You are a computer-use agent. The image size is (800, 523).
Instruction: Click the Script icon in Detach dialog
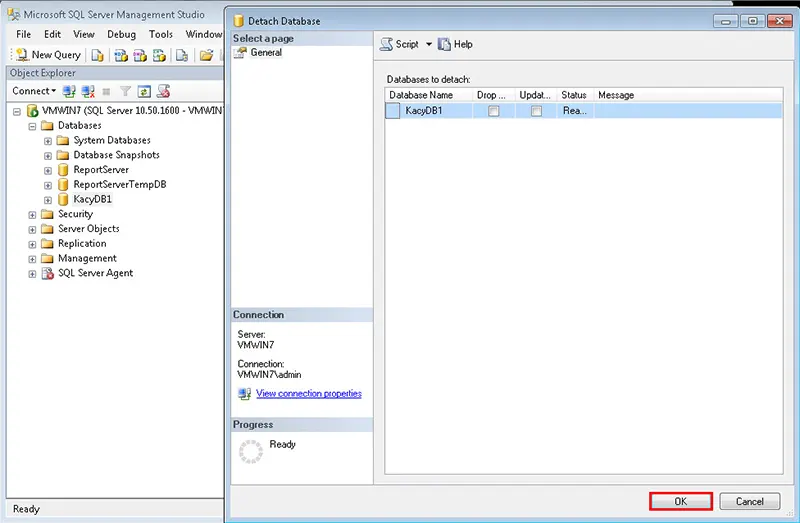387,44
